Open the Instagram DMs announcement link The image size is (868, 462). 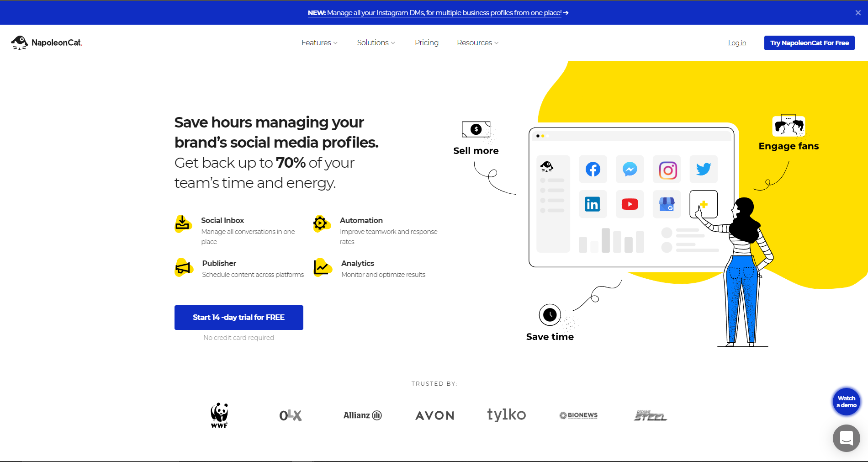438,13
